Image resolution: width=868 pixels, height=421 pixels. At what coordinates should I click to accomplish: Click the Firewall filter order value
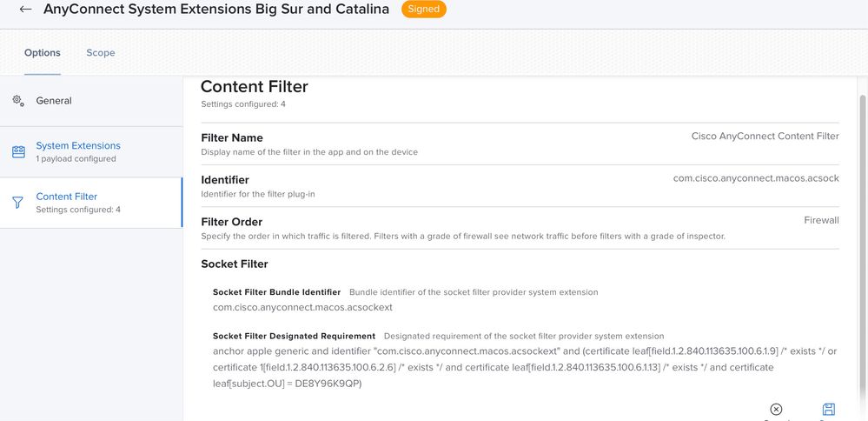pyautogui.click(x=821, y=220)
